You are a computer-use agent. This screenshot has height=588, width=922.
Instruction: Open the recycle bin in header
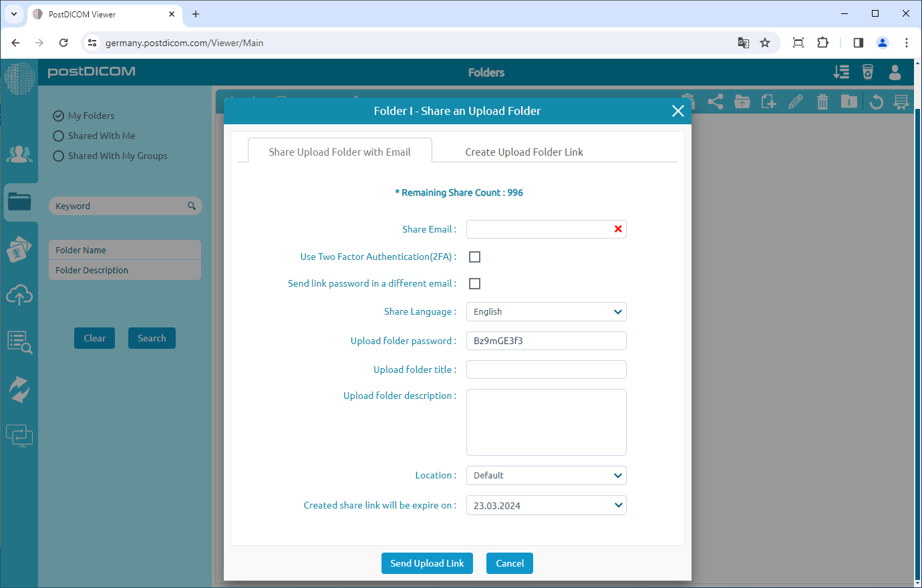pyautogui.click(x=868, y=72)
